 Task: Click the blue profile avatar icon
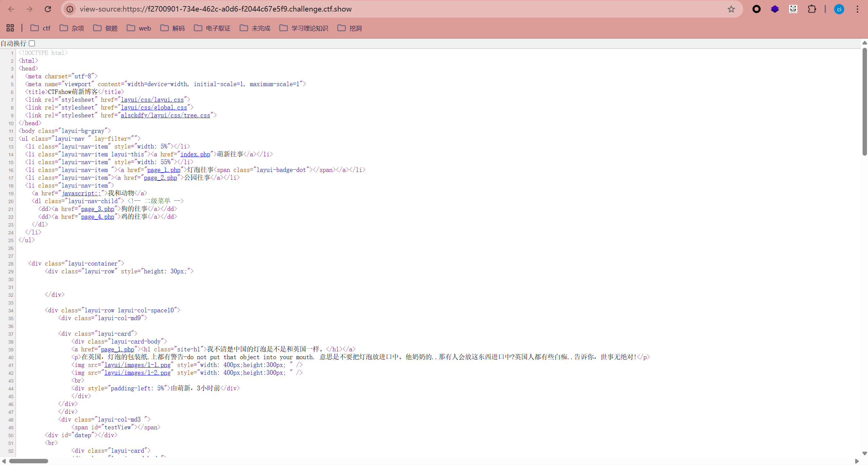tap(839, 9)
